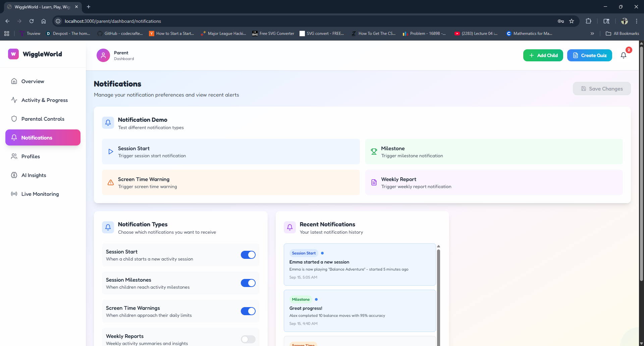644x346 pixels.
Task: Open the notification bell in the header
Action: coord(624,55)
